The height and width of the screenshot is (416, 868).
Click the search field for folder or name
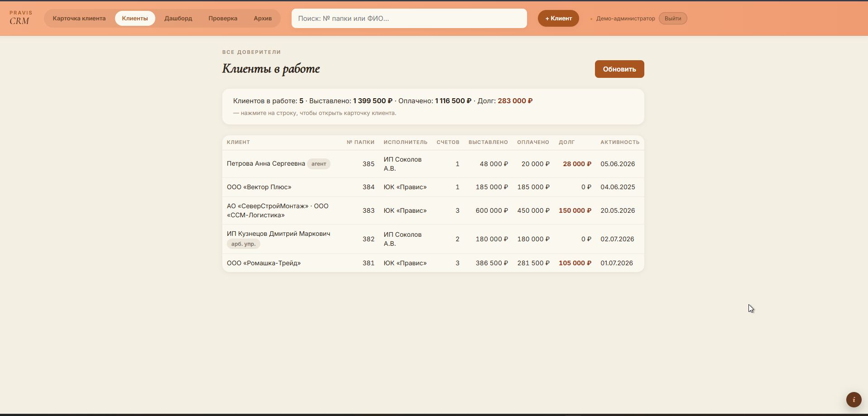(x=409, y=19)
